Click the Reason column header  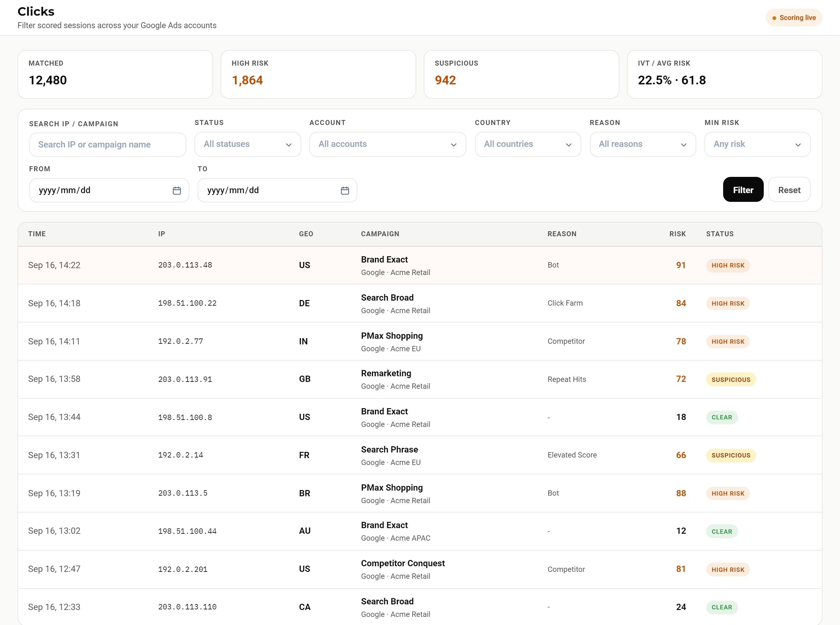click(x=562, y=234)
